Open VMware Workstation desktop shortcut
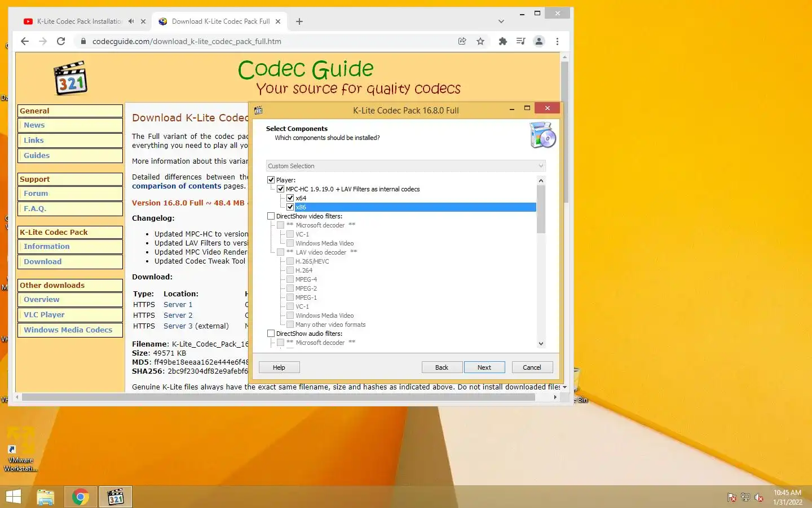The image size is (812, 508). coord(21,450)
